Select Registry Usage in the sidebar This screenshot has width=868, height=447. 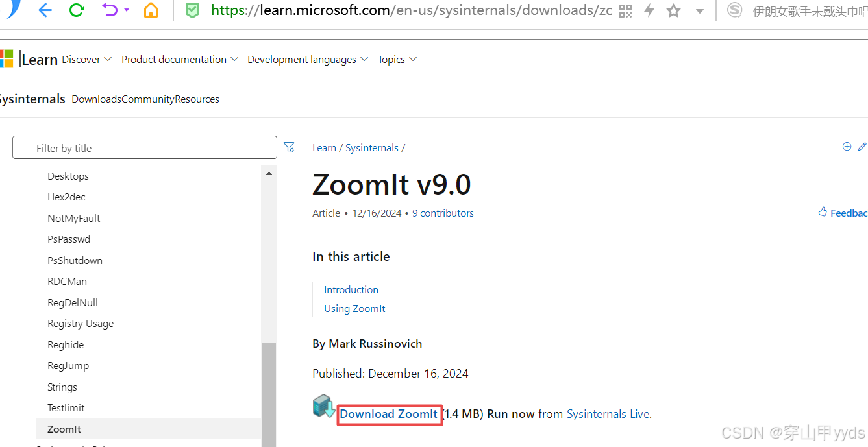(x=81, y=323)
